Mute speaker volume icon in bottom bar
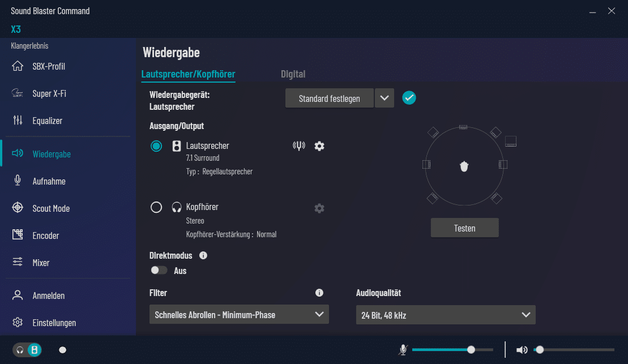This screenshot has width=628, height=364. pyautogui.click(x=522, y=350)
